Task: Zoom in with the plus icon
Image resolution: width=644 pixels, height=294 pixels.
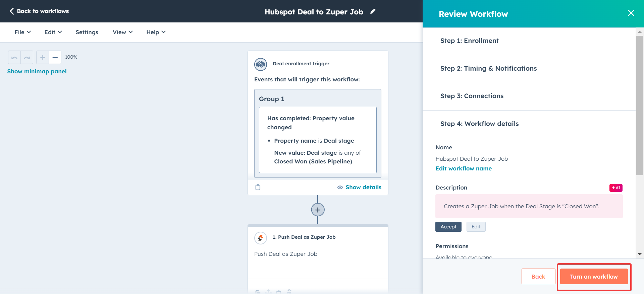Action: point(43,58)
